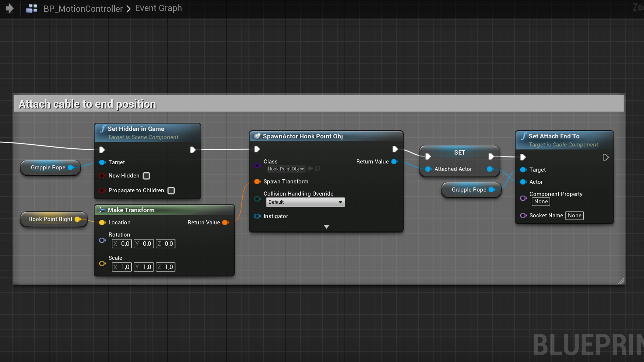Click the forward navigation arrow icon

tap(10, 8)
